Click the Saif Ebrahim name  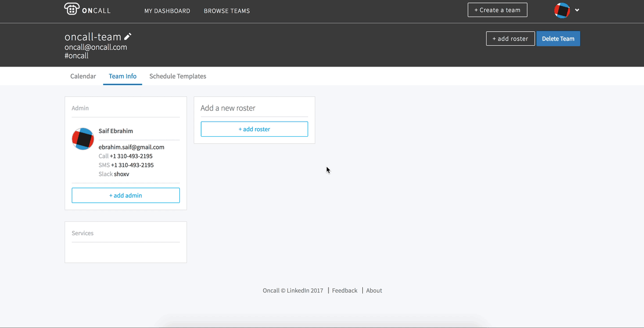pyautogui.click(x=116, y=131)
